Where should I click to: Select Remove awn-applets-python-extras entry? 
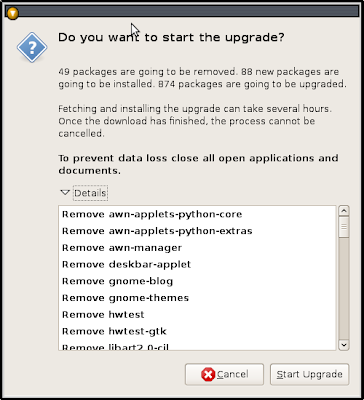(197, 231)
